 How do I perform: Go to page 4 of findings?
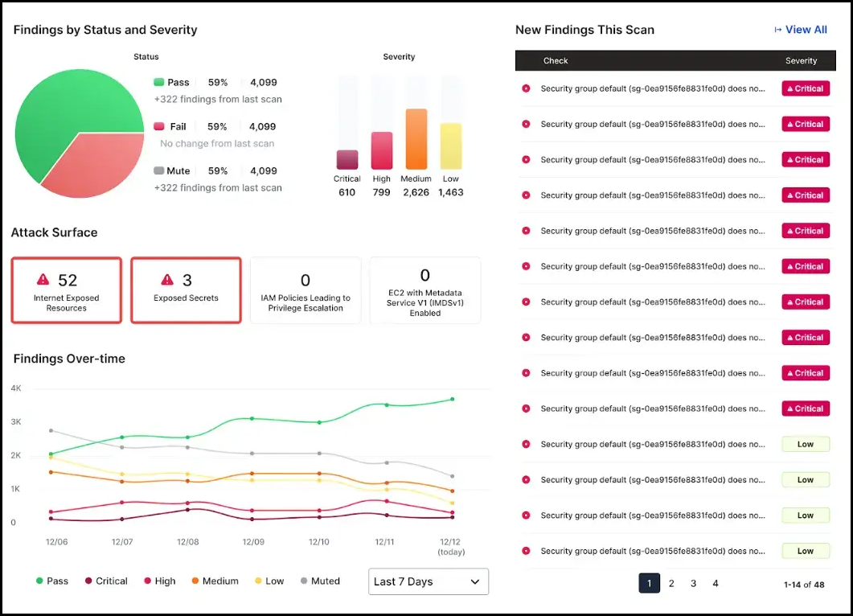716,584
